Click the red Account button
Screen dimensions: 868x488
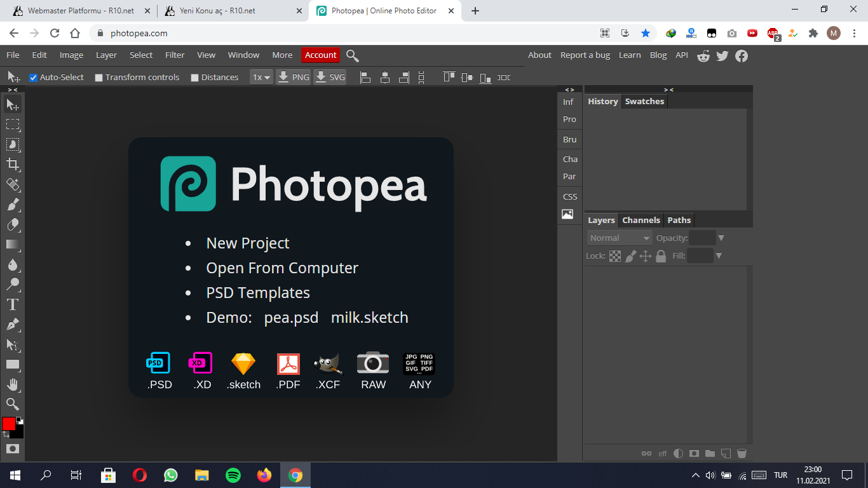(x=320, y=55)
